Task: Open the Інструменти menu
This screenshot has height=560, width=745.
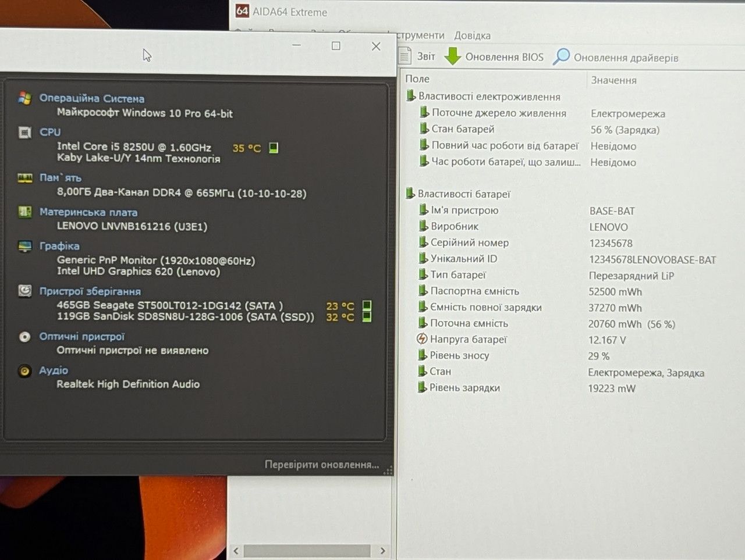Action: click(x=420, y=35)
